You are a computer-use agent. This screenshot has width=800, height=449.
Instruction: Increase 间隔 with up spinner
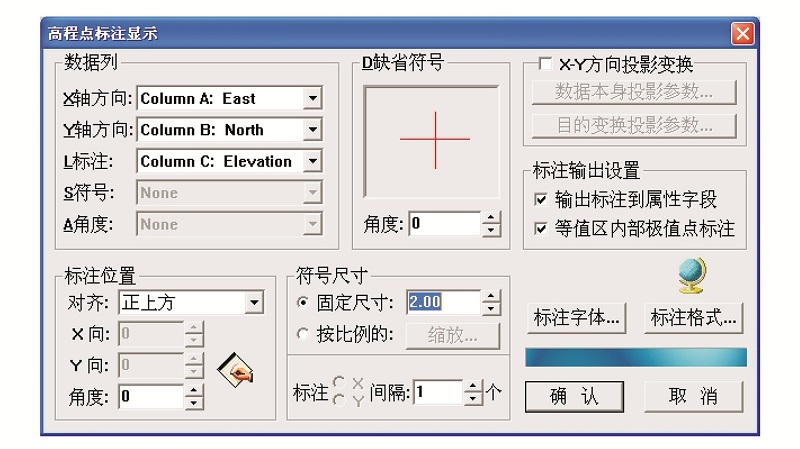(x=473, y=387)
